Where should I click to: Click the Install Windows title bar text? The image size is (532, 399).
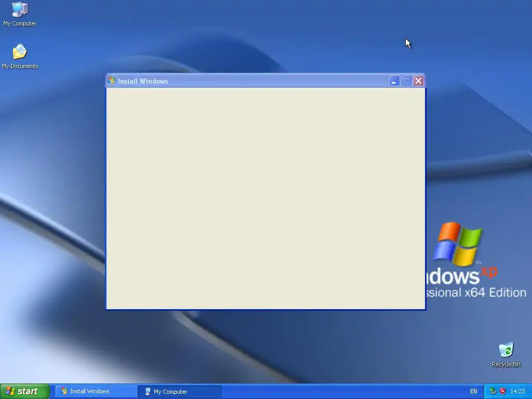(143, 81)
